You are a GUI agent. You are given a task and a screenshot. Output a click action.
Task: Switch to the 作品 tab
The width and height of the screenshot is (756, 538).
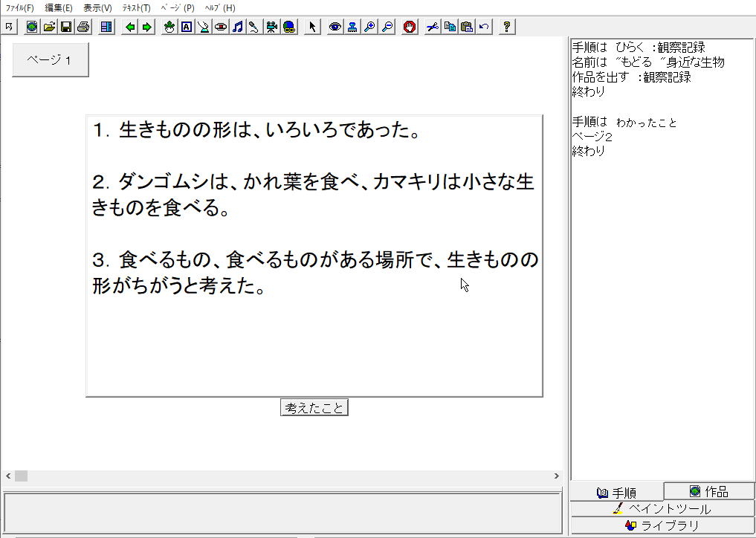[709, 491]
